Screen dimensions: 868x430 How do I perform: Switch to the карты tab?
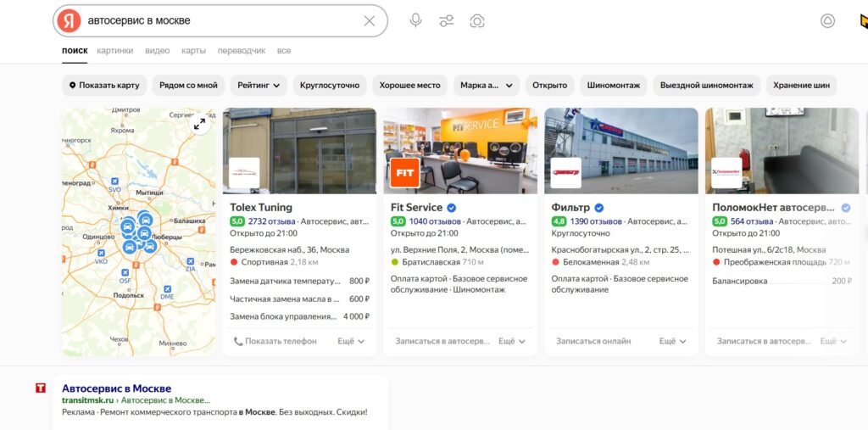point(194,50)
